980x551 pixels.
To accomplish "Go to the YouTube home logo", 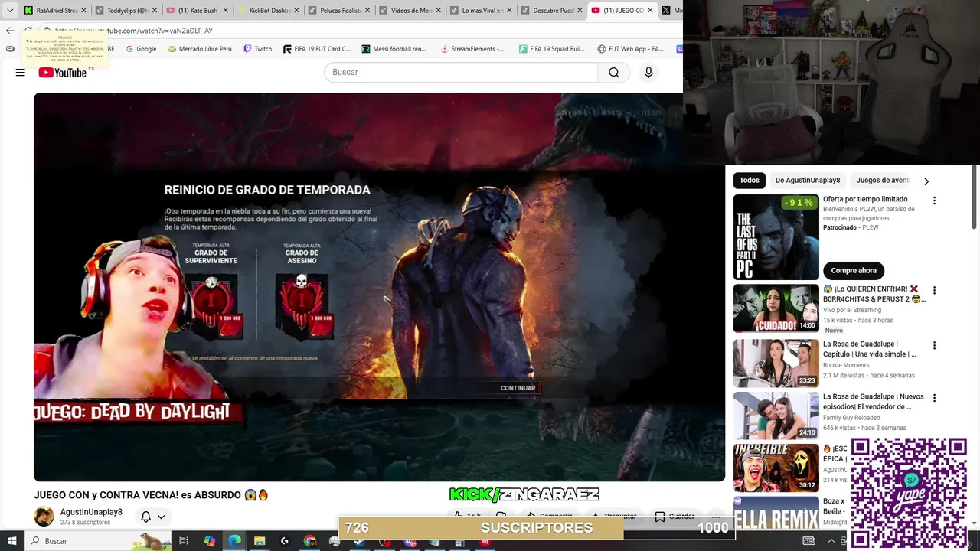I will click(62, 72).
